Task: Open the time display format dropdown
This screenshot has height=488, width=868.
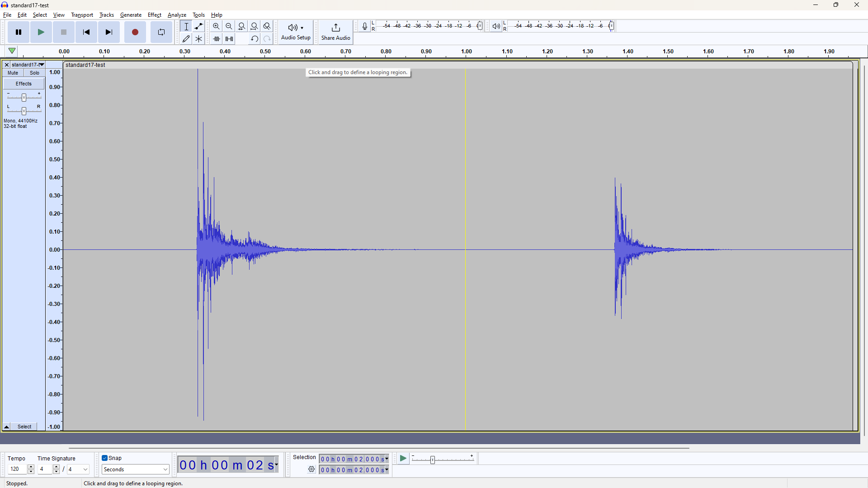Action: click(x=277, y=465)
